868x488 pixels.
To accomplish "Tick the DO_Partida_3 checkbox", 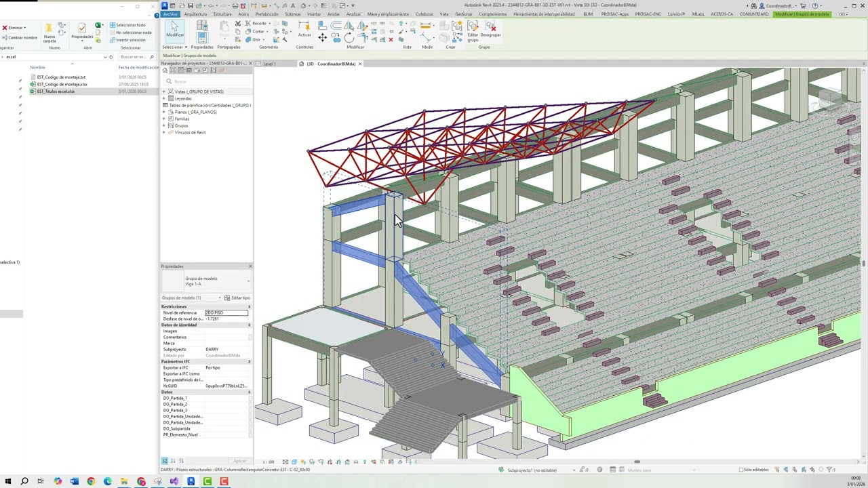I will tap(250, 410).
